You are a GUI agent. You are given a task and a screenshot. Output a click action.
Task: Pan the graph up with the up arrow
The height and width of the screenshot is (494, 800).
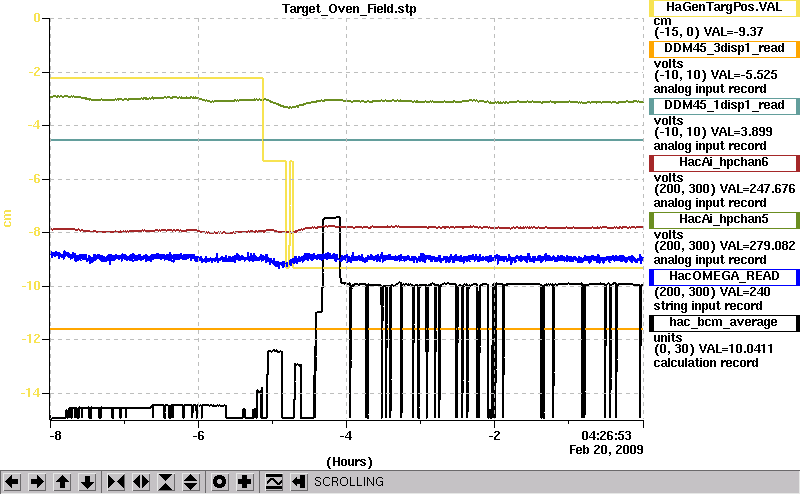pyautogui.click(x=62, y=482)
